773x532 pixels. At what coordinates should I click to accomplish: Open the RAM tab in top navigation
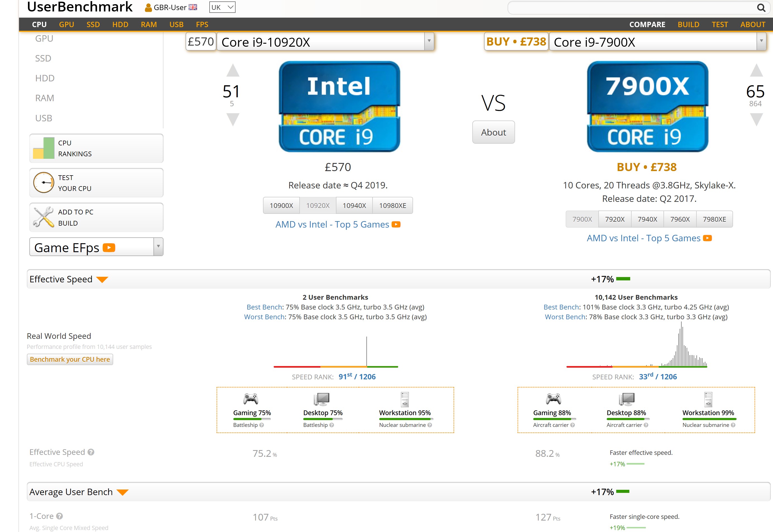(149, 24)
